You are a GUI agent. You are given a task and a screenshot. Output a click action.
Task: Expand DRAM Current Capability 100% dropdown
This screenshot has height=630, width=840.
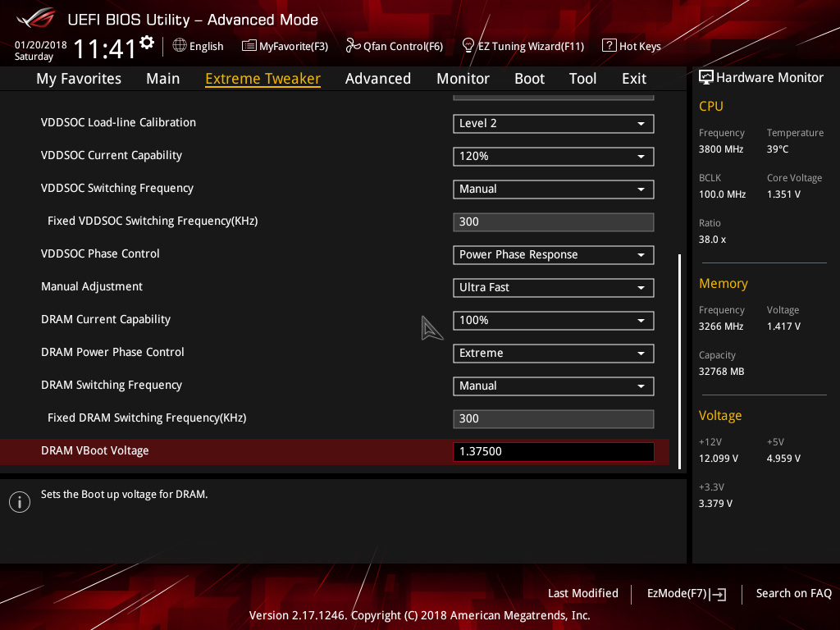(x=554, y=321)
